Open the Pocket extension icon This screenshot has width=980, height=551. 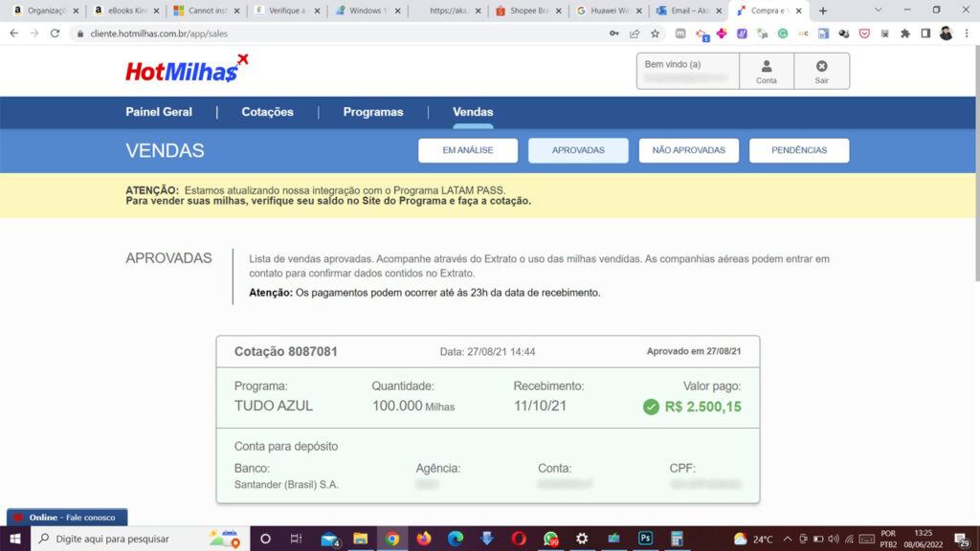point(864,33)
